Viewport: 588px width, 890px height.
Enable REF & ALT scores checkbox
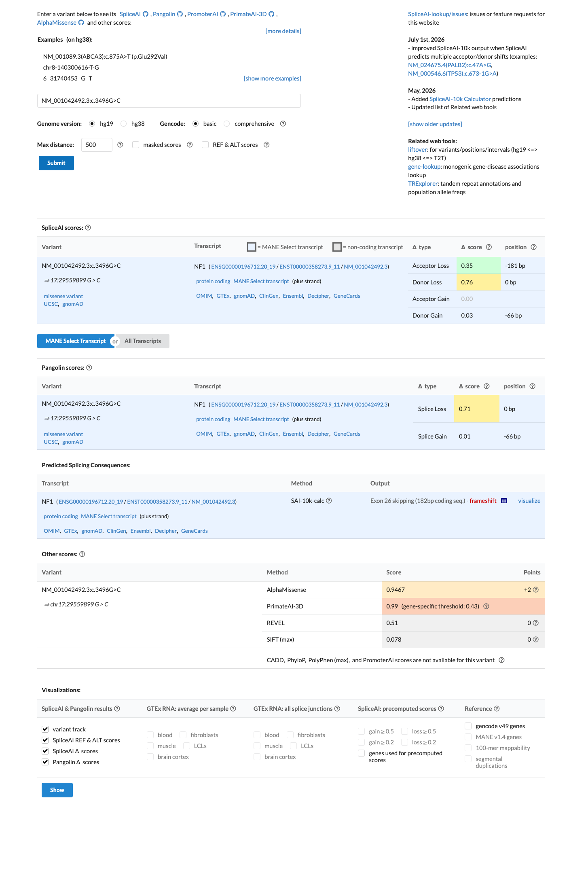205,145
